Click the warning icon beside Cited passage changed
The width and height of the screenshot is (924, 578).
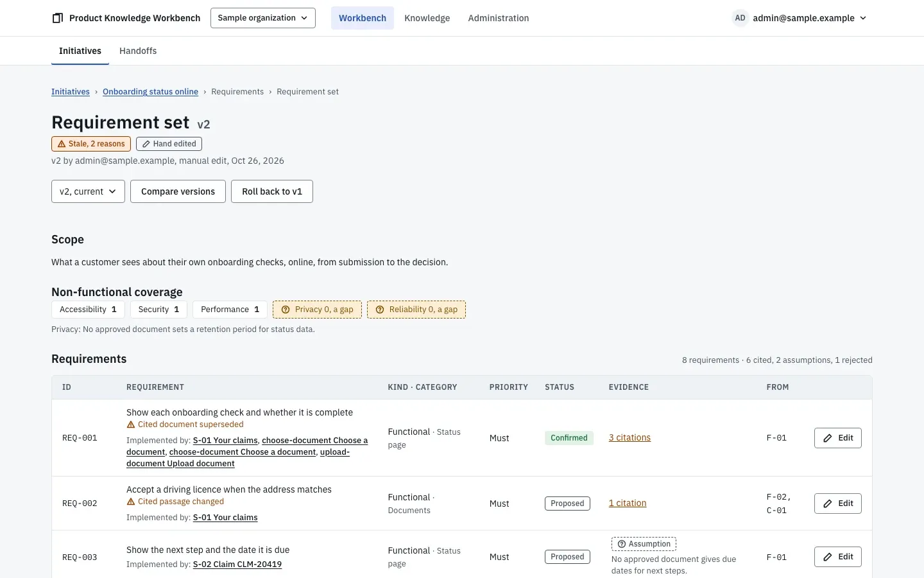[131, 502]
